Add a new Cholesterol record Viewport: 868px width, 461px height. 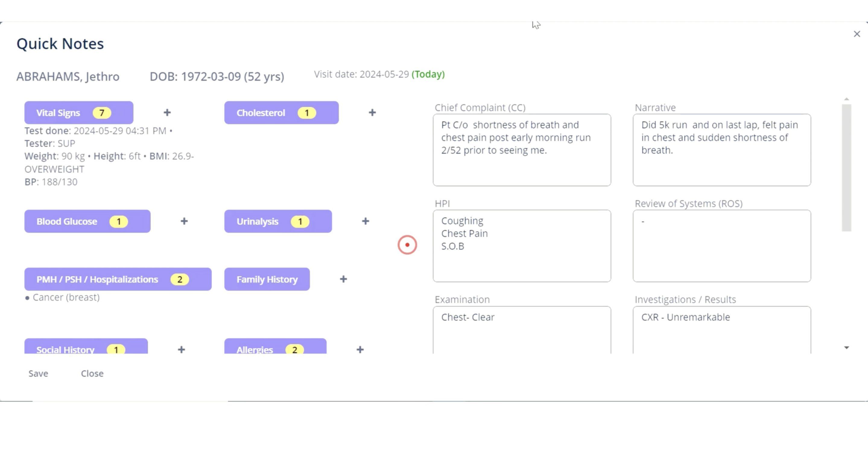[372, 113]
